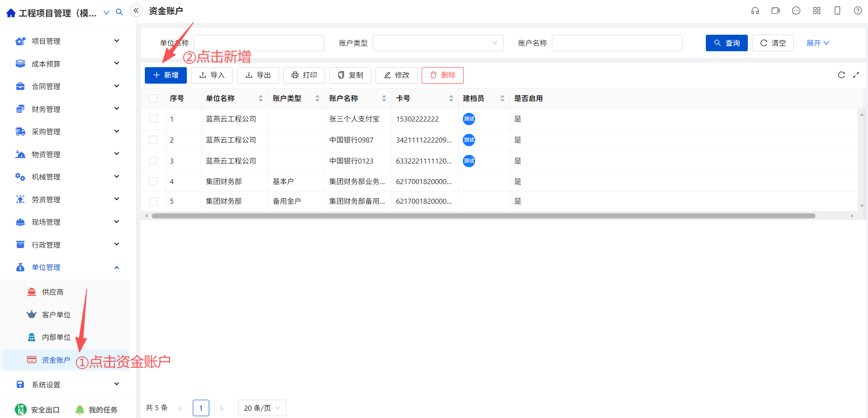
Task: Expand the 现场管理 menu
Action: (x=116, y=222)
